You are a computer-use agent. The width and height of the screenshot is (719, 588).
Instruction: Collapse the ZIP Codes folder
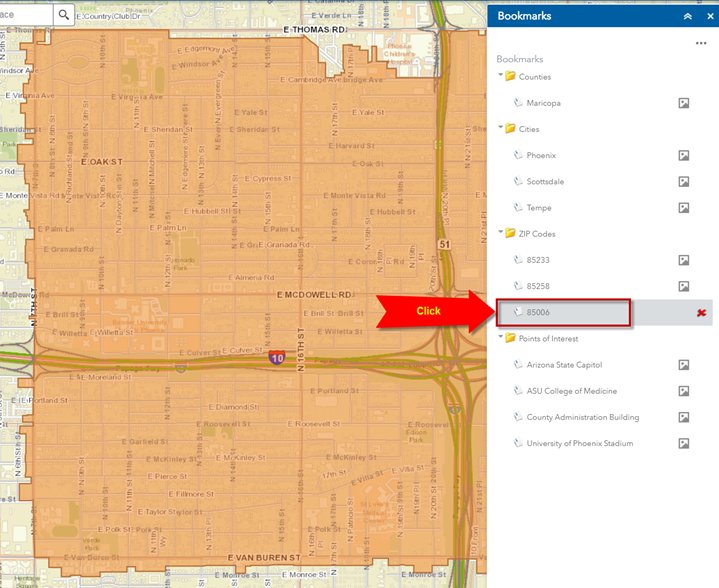[x=500, y=234]
